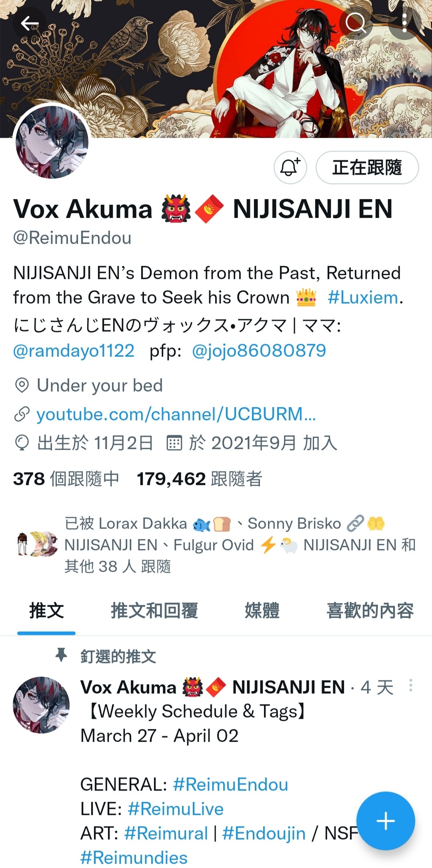Viewport: 432px width, 868px height.
Task: Toggle the 正在跟隨 following button
Action: (367, 167)
